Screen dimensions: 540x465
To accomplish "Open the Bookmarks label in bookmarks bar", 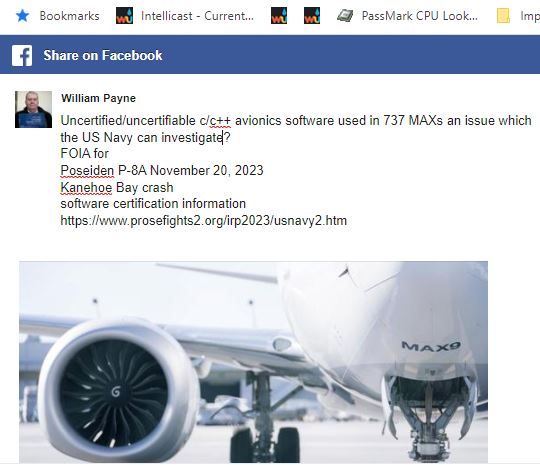I will (x=69, y=16).
